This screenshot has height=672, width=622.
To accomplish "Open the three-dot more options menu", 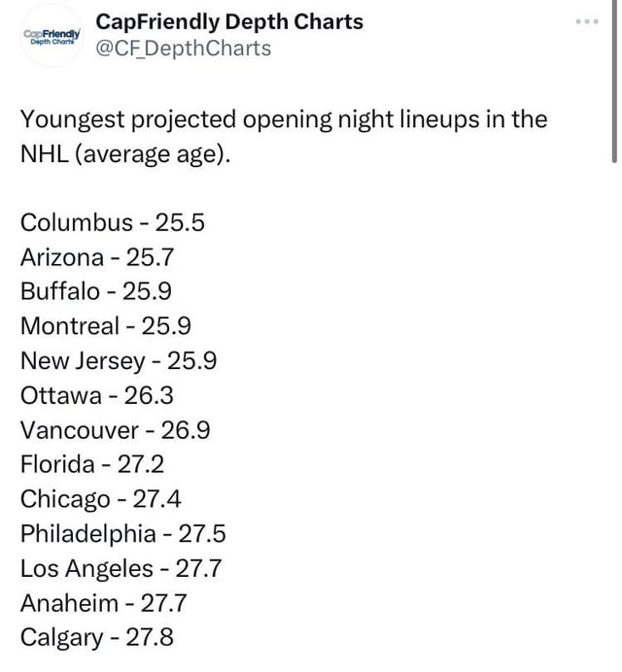I will (x=585, y=21).
